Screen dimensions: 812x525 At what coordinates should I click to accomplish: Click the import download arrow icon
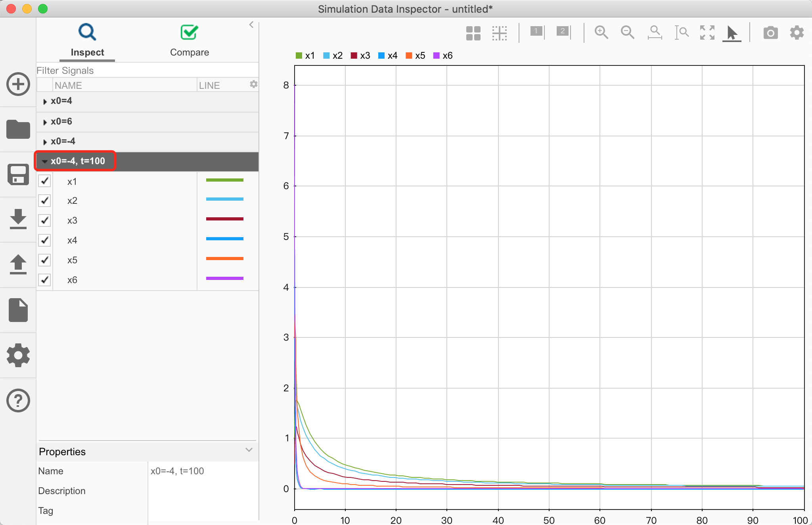click(x=18, y=219)
